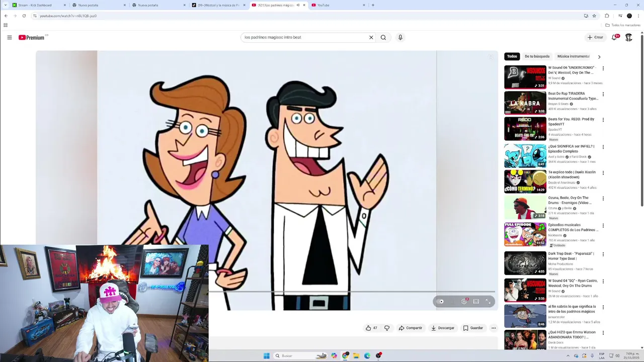Enter fullscreen in the video player
This screenshot has height=362, width=644.
point(488,302)
